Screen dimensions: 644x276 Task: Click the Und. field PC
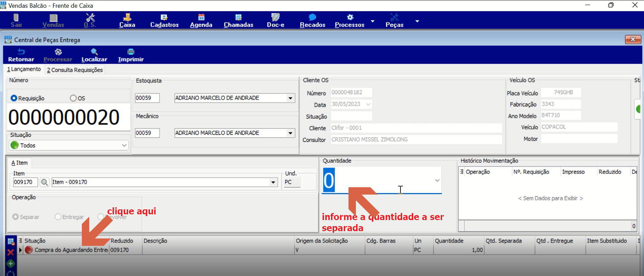[292, 182]
